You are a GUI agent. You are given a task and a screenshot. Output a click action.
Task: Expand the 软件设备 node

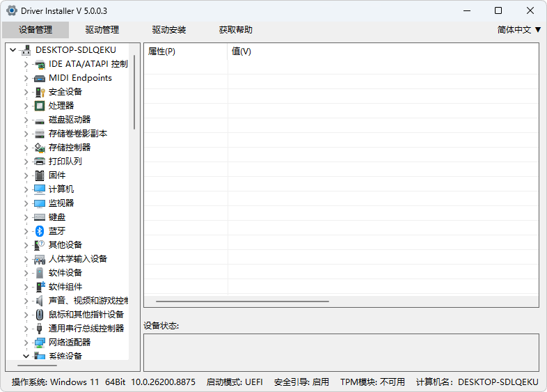(26, 273)
